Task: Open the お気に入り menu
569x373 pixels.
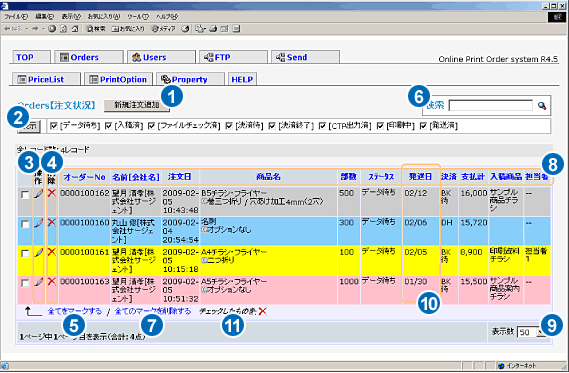Action: click(x=104, y=17)
